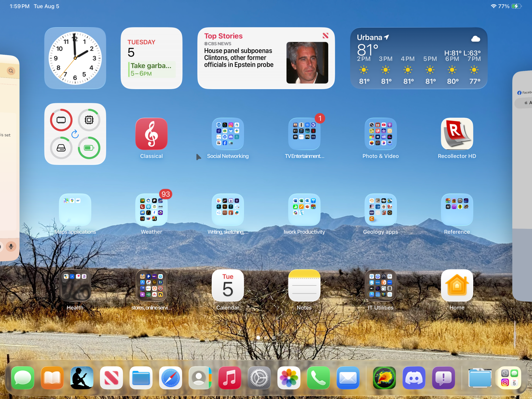Viewport: 532px width, 399px height.
Task: Open Notes app on home screen
Action: coord(304,285)
